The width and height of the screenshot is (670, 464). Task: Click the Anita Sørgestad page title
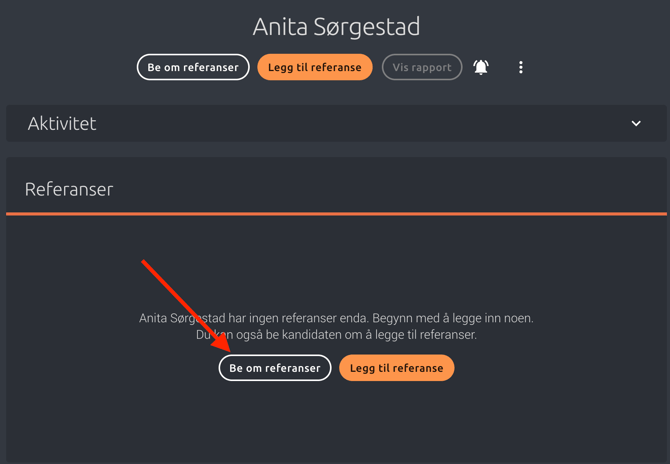(x=336, y=26)
